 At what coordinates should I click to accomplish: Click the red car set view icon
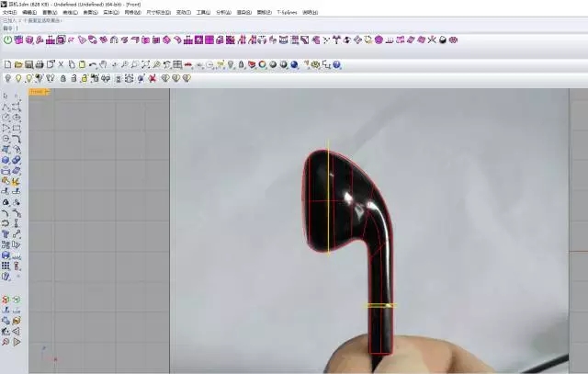tap(188, 65)
